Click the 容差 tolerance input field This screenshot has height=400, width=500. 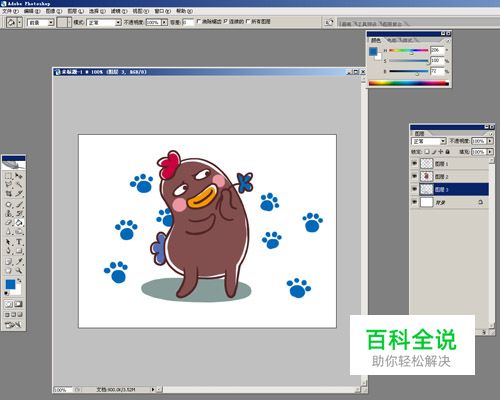[x=188, y=22]
